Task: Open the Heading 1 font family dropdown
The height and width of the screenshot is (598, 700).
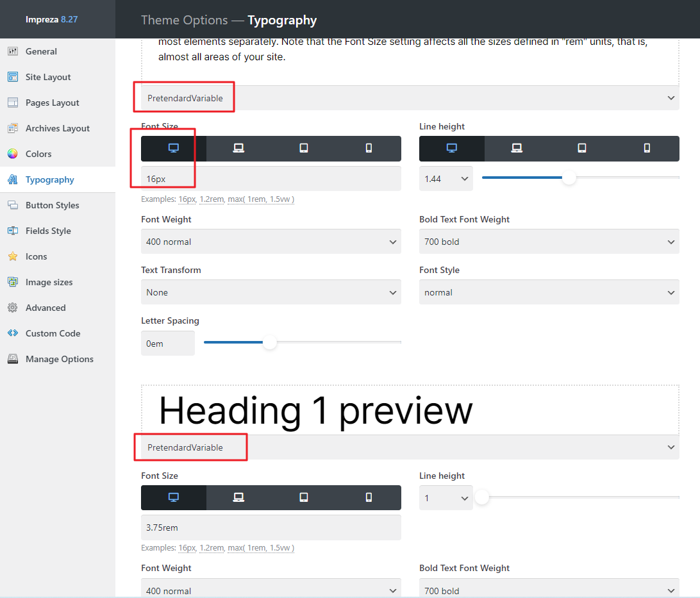Action: 410,447
